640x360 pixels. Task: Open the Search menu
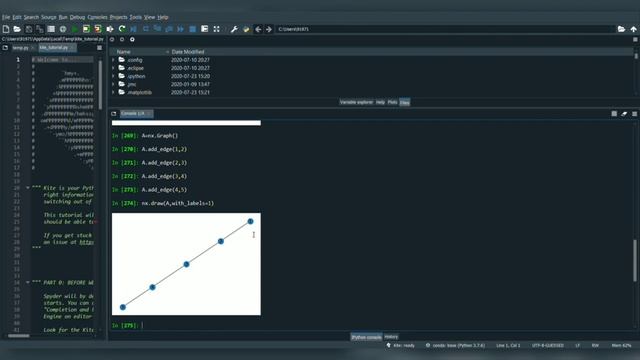[x=31, y=17]
